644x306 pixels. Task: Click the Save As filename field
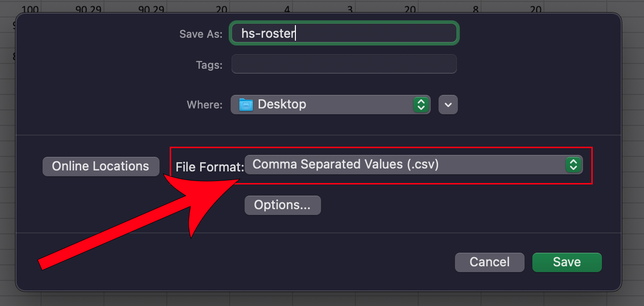click(x=344, y=33)
